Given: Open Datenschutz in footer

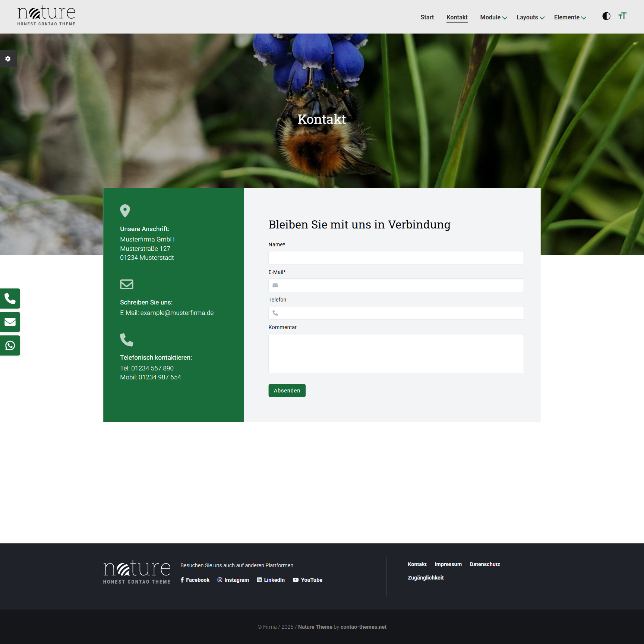Looking at the screenshot, I should [485, 564].
